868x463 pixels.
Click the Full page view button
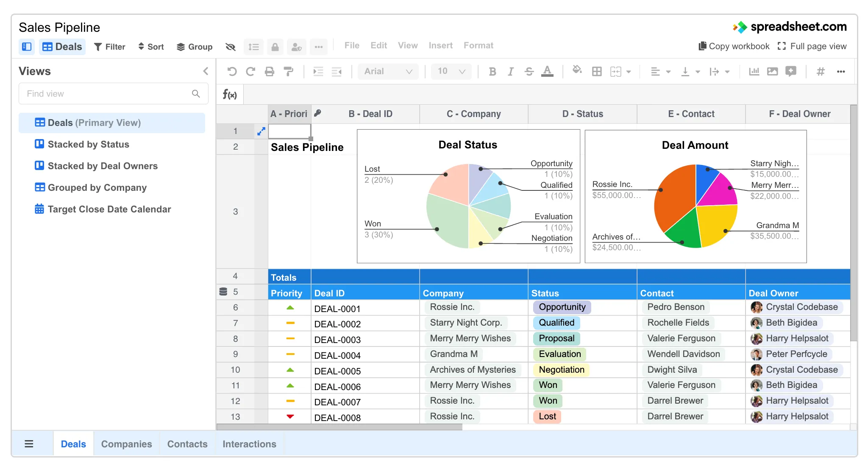pos(812,46)
